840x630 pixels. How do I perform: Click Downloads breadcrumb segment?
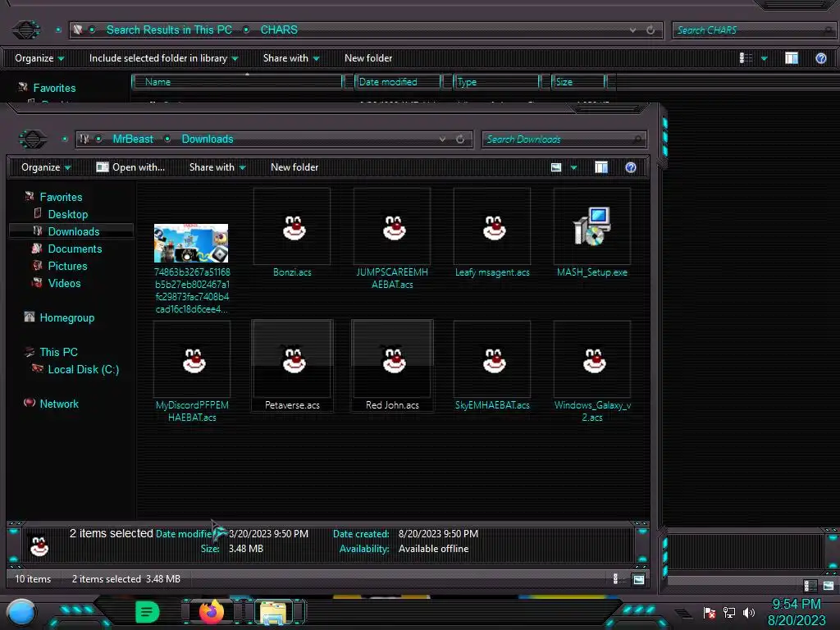coord(208,139)
